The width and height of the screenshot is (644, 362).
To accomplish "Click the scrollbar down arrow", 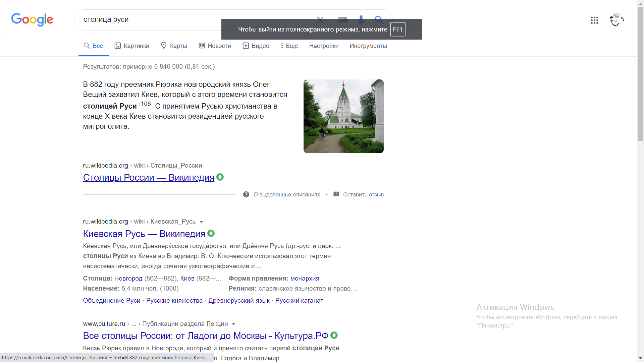I will coord(640,358).
